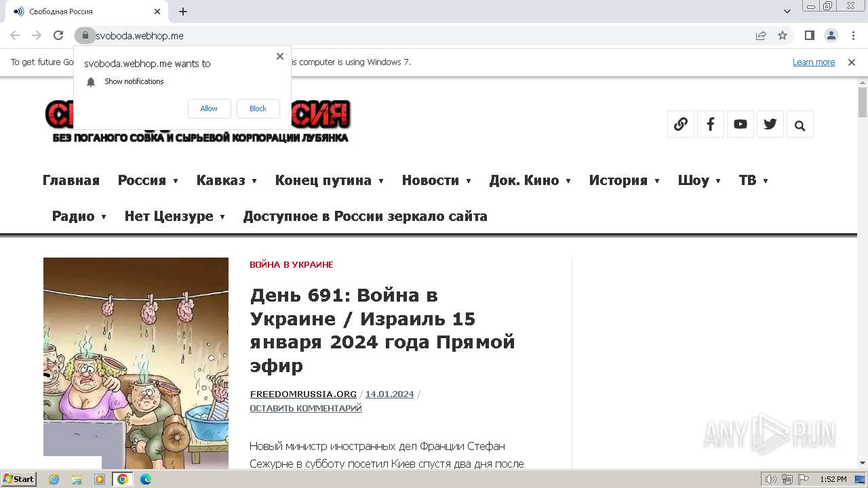
Task: Open the Facebook icon in site header
Action: pyautogui.click(x=711, y=124)
